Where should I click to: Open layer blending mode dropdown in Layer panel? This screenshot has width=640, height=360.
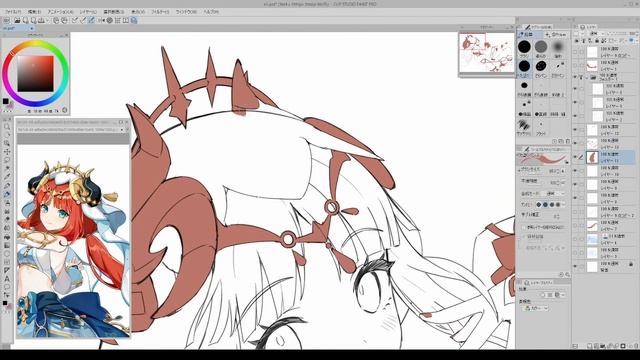[598, 33]
